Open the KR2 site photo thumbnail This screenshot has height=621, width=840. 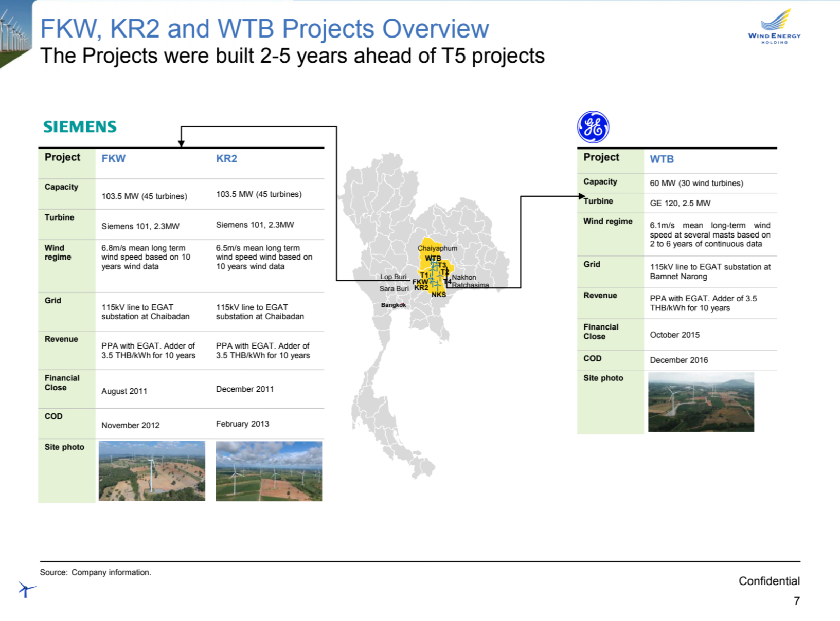[x=269, y=471]
